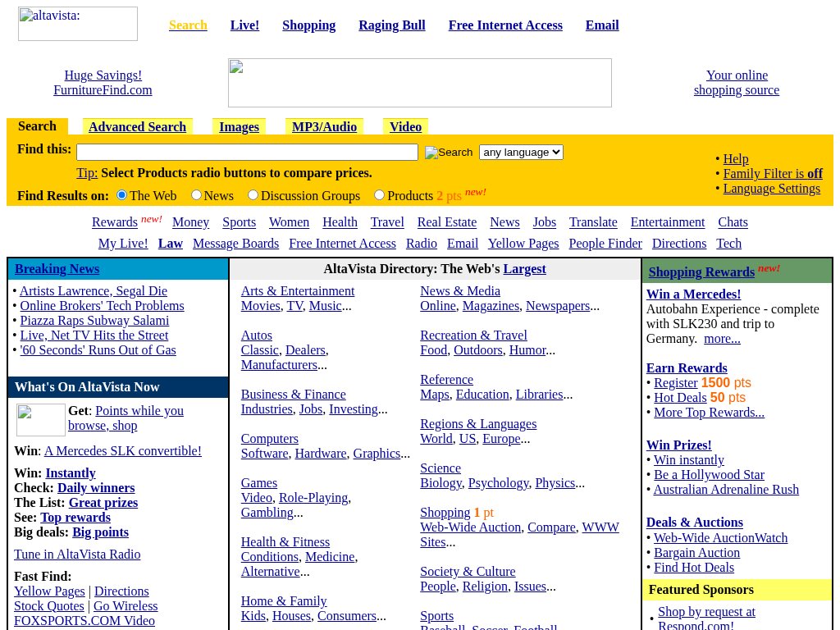
Task: Open the Autos directory category
Action: (x=256, y=336)
